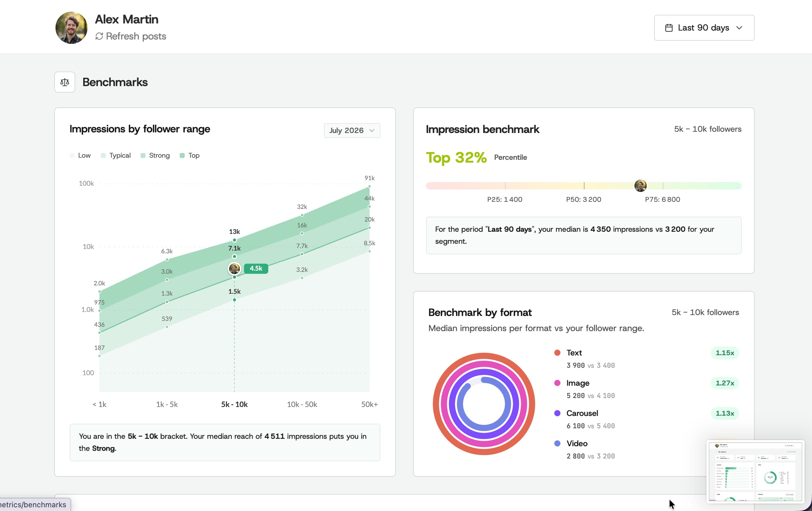Click the 1.15x badge for Text
Screen dimensions: 812x511
[725, 353]
